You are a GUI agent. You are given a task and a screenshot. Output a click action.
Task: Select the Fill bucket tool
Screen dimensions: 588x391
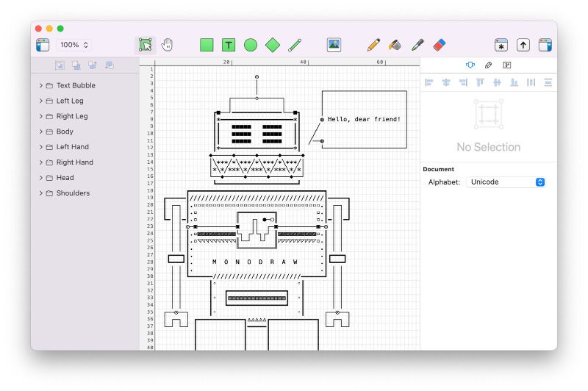pyautogui.click(x=395, y=45)
